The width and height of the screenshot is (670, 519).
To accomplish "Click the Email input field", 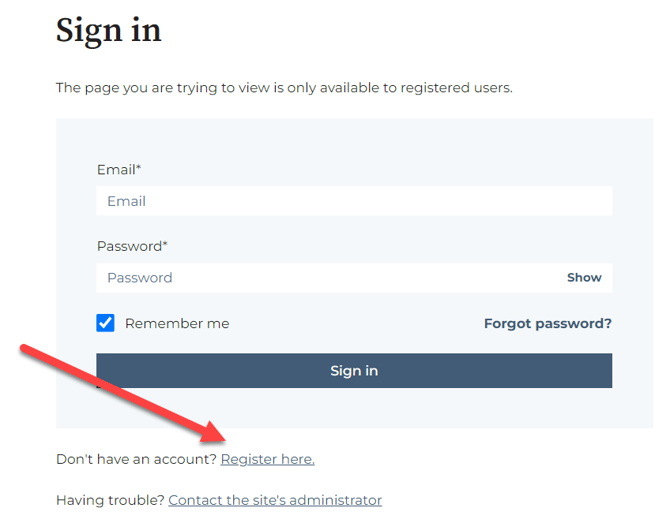I will [x=353, y=201].
